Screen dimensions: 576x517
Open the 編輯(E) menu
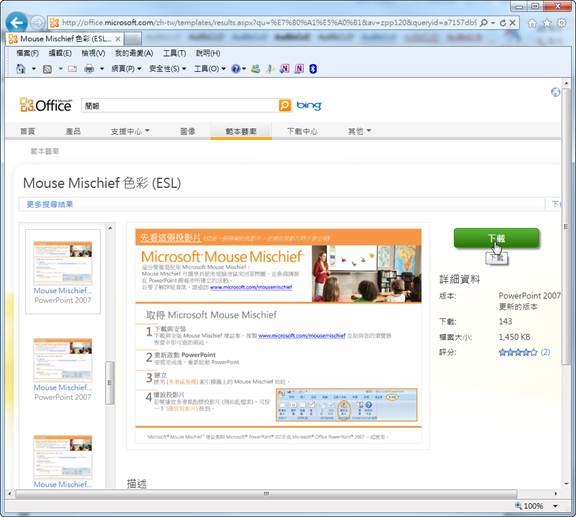click(x=60, y=53)
